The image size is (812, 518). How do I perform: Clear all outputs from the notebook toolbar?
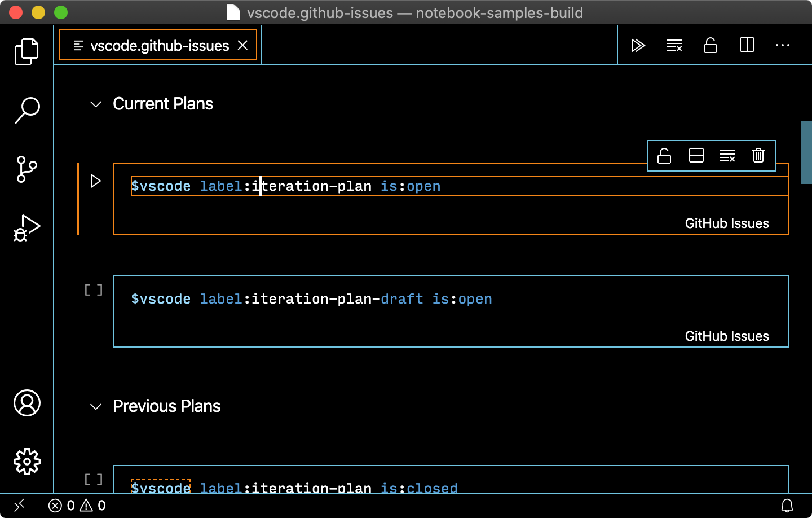coord(674,45)
